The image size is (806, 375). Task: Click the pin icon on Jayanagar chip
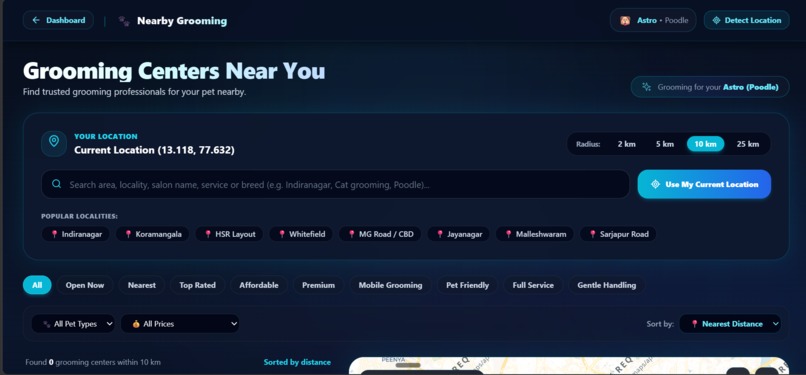(440, 234)
